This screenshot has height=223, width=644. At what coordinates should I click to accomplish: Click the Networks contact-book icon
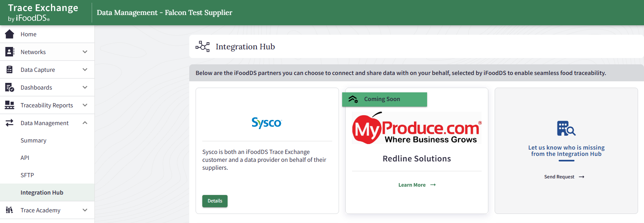9,52
